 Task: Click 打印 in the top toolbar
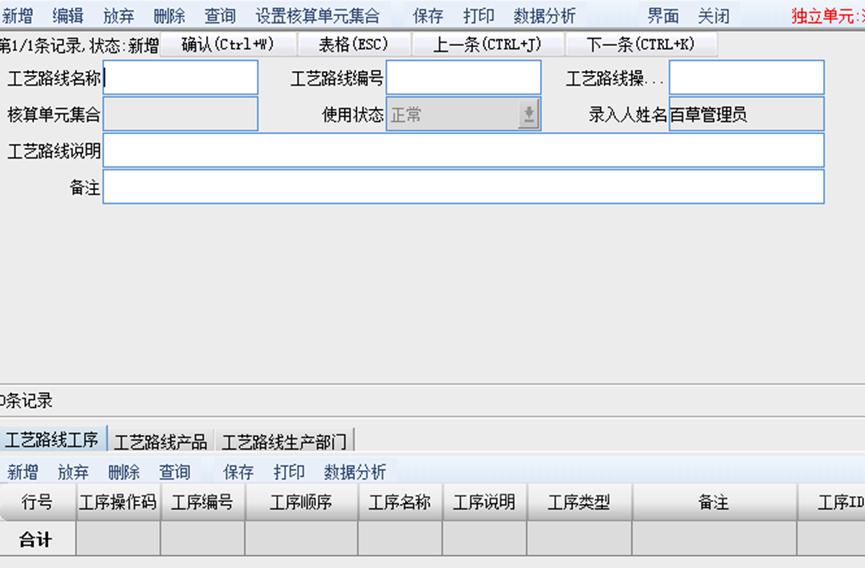click(x=479, y=16)
